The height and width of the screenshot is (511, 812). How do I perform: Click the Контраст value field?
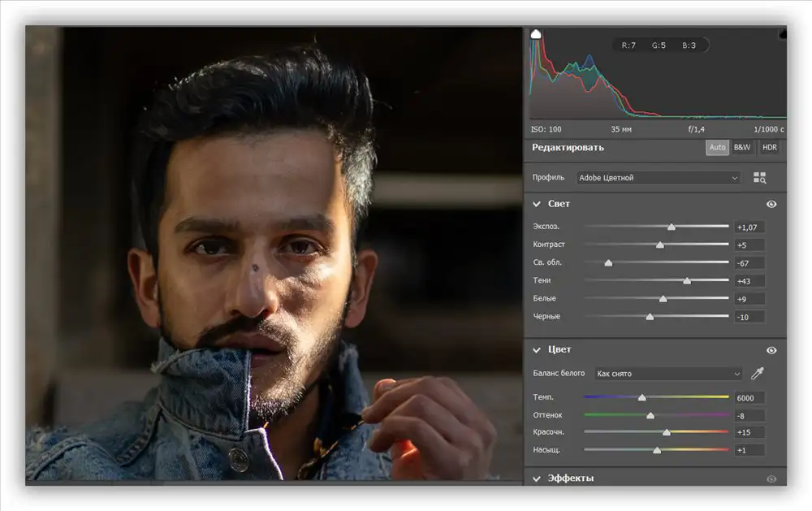tap(750, 245)
